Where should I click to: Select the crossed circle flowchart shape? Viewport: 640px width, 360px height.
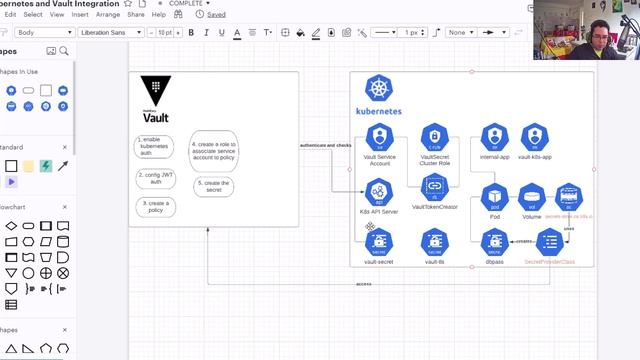(x=63, y=273)
